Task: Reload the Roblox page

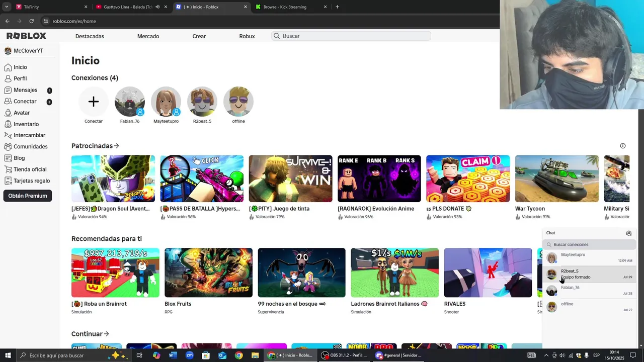Action: point(31,21)
